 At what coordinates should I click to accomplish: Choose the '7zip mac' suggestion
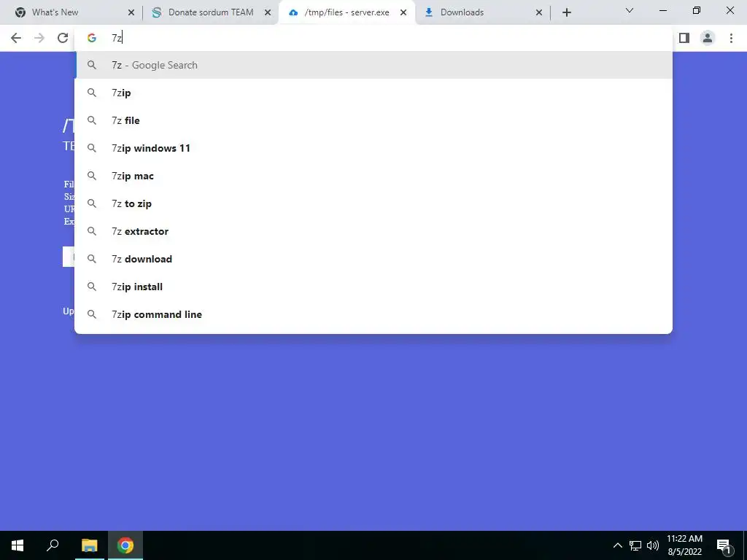pos(373,176)
